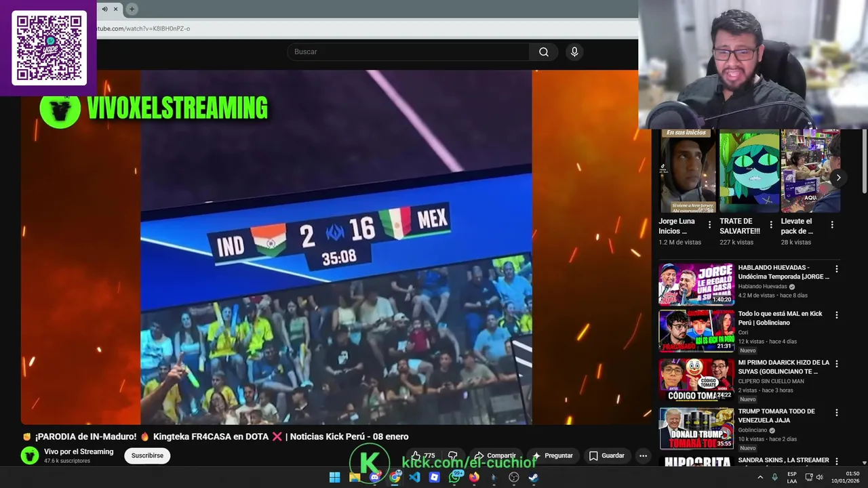868x488 pixels.
Task: Open the Jorge Luna Inicios short thumbnail
Action: (x=687, y=171)
